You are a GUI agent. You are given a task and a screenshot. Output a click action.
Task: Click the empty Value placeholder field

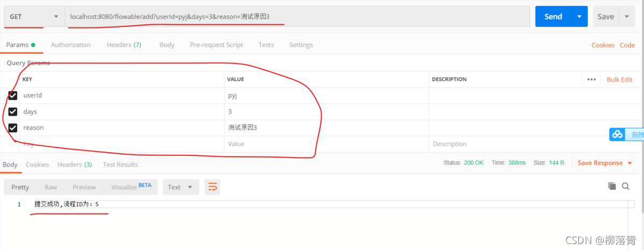pyautogui.click(x=326, y=144)
